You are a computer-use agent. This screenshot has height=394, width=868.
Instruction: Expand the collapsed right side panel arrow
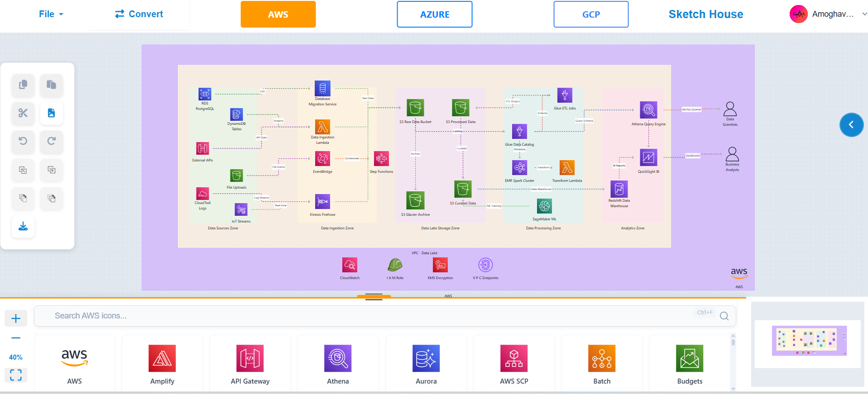click(851, 125)
